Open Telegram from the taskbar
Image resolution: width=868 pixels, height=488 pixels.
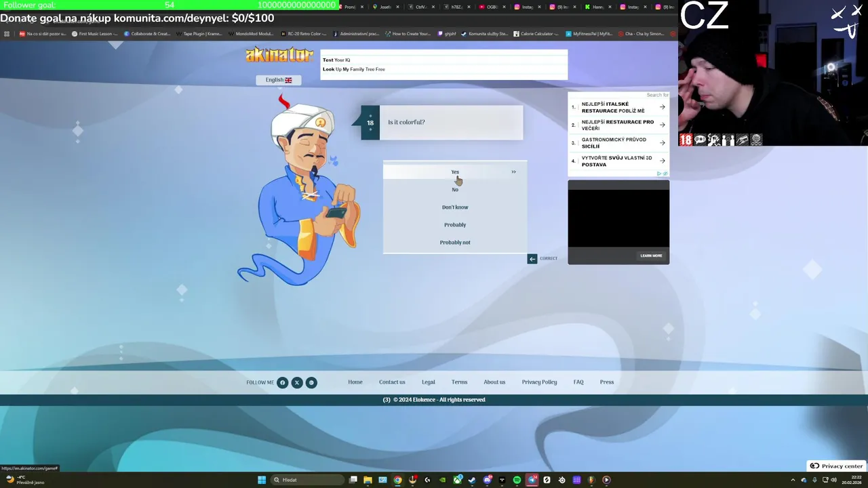pos(532,480)
